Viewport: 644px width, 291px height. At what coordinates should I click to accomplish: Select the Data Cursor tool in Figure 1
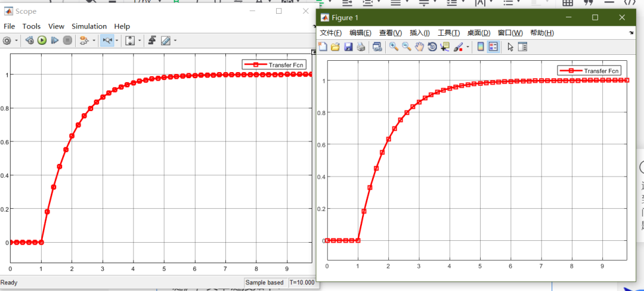click(445, 47)
